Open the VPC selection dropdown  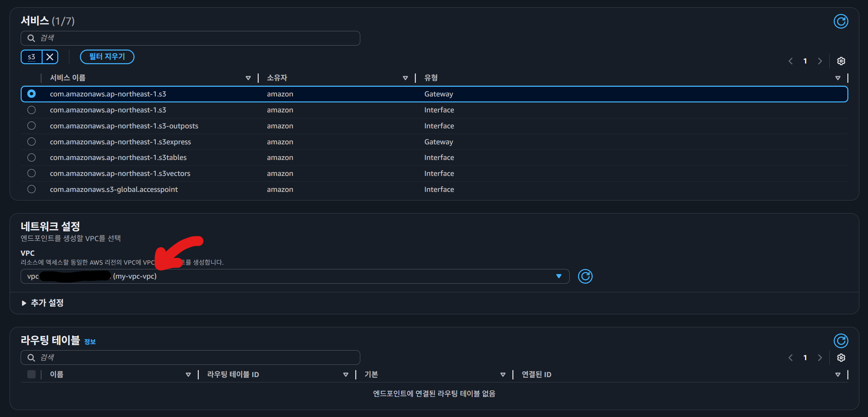(558, 276)
